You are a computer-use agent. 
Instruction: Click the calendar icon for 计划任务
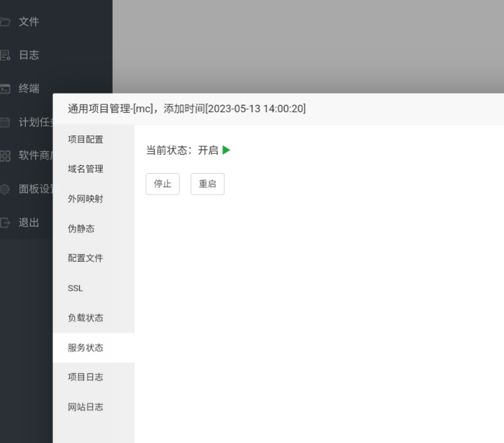[4, 122]
